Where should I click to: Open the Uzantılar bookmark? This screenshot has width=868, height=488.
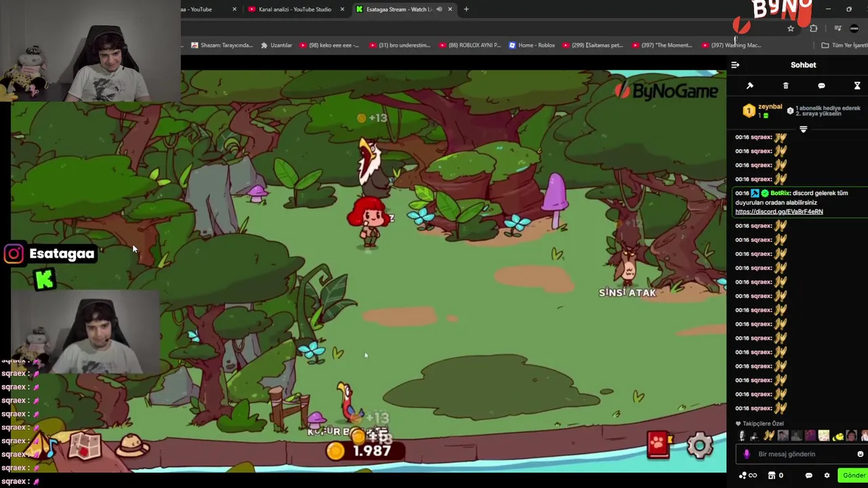[276, 45]
